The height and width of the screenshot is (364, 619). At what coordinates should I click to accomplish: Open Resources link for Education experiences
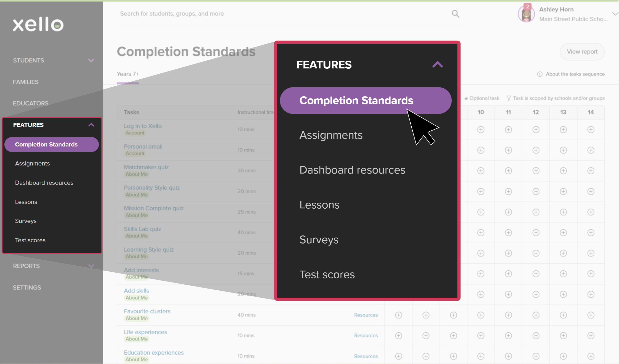(x=366, y=356)
